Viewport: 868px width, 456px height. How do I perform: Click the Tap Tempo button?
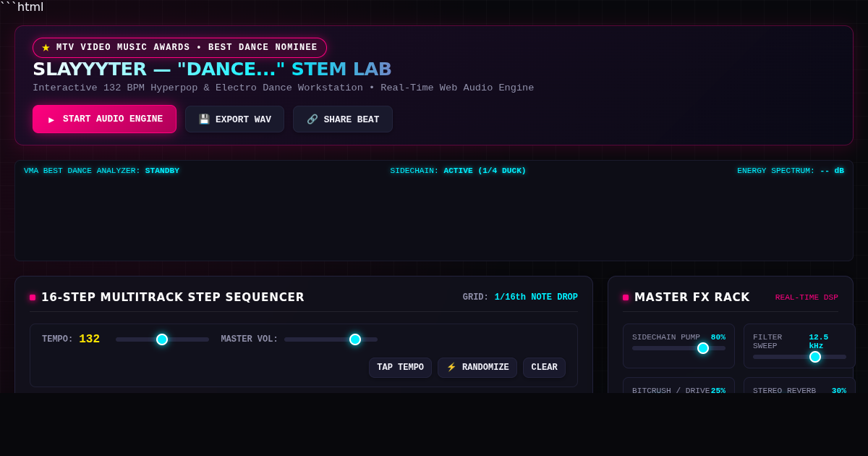tap(400, 368)
